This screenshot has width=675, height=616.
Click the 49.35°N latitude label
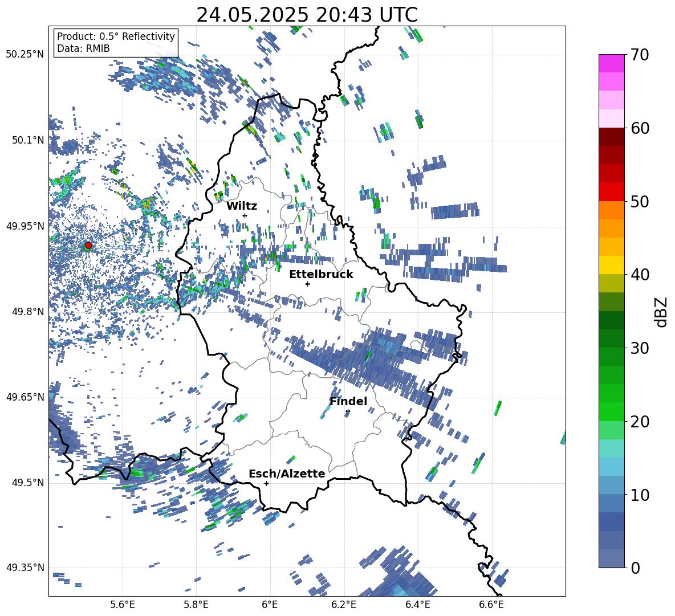(25, 568)
